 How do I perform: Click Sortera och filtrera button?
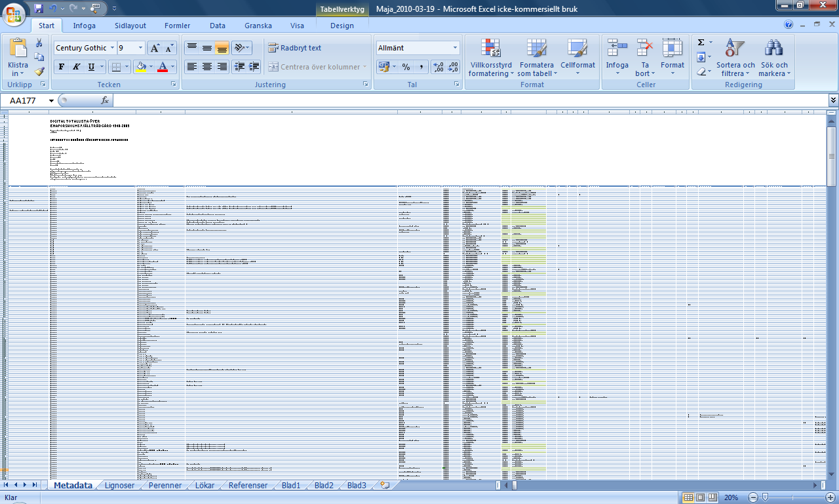(735, 58)
